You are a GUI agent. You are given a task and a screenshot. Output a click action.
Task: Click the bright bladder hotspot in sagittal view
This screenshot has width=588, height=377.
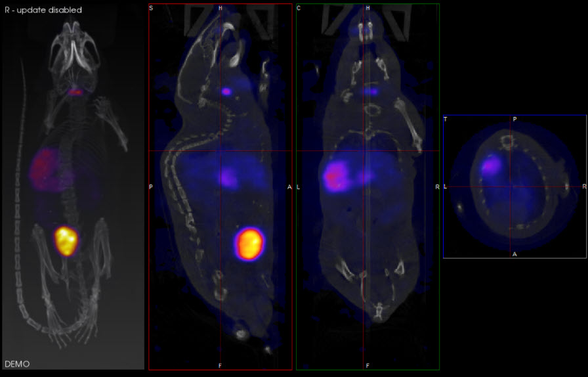coord(250,243)
